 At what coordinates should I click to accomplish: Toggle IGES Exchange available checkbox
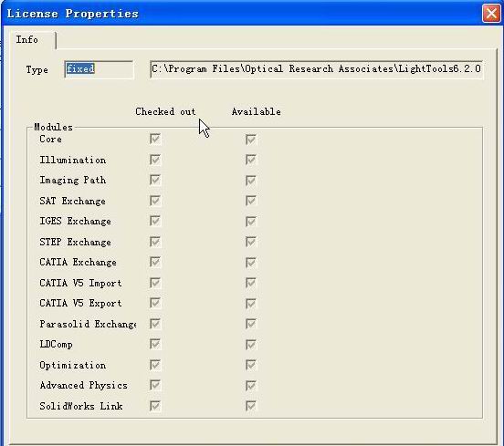[251, 222]
